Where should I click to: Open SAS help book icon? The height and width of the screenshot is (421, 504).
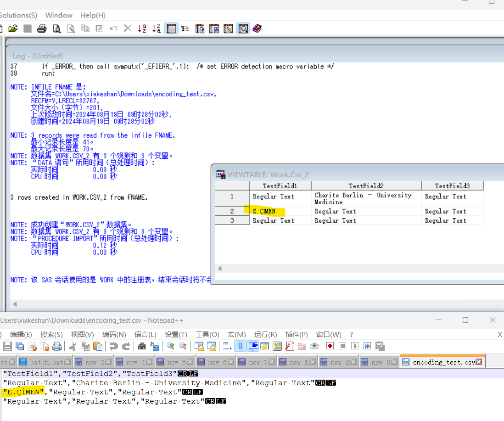click(257, 28)
